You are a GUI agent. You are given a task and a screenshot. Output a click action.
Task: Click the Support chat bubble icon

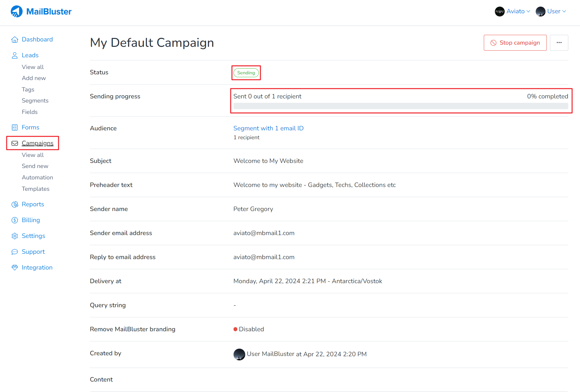[x=15, y=252]
